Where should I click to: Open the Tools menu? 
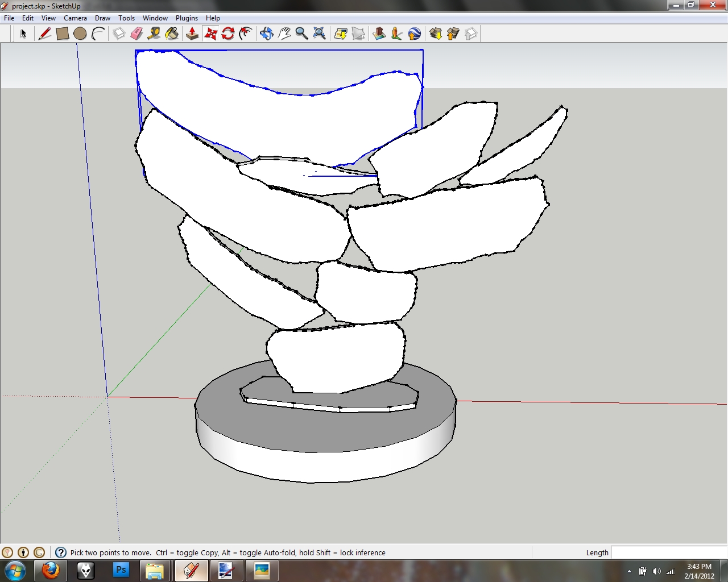(126, 18)
